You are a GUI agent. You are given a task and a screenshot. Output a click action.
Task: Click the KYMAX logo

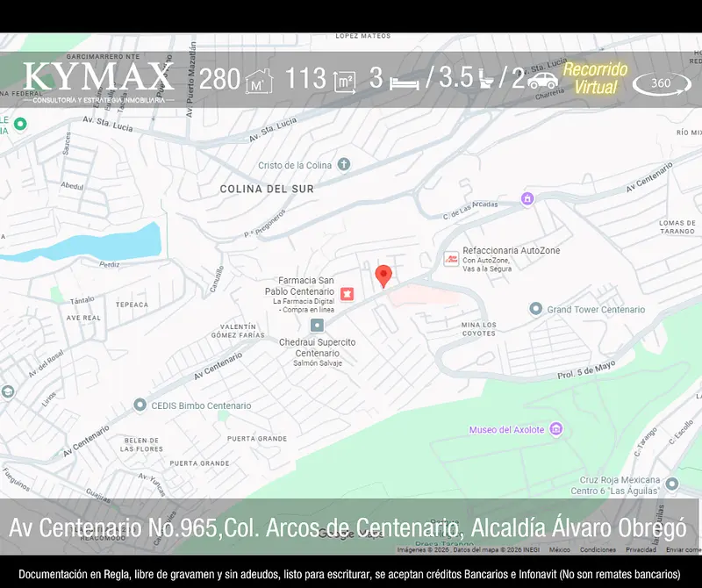pos(98,82)
